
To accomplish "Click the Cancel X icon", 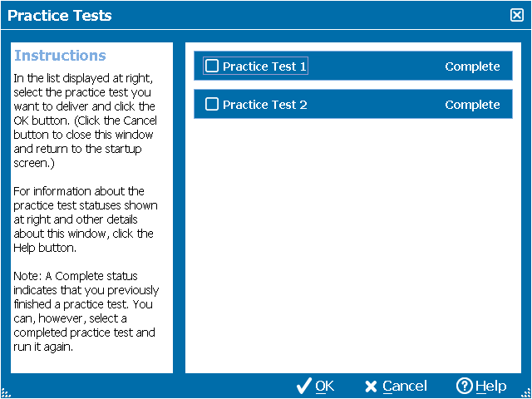I will point(371,387).
